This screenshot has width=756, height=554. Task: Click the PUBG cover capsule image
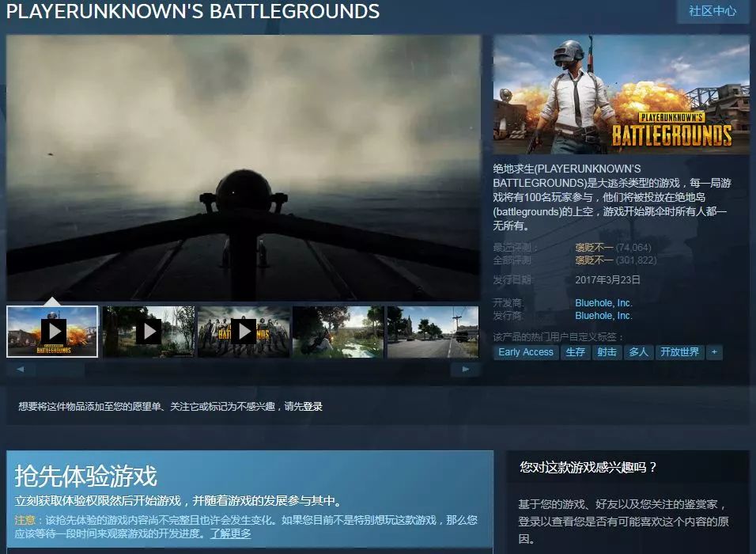(622, 95)
